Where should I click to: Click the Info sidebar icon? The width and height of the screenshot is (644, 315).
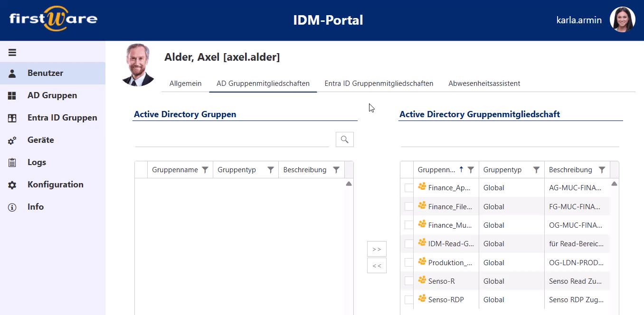[12, 206]
